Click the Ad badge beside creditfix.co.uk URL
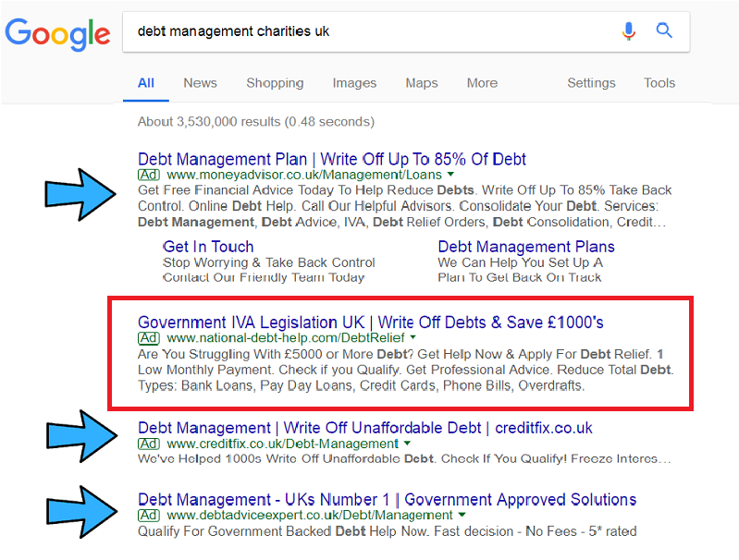 point(149,444)
